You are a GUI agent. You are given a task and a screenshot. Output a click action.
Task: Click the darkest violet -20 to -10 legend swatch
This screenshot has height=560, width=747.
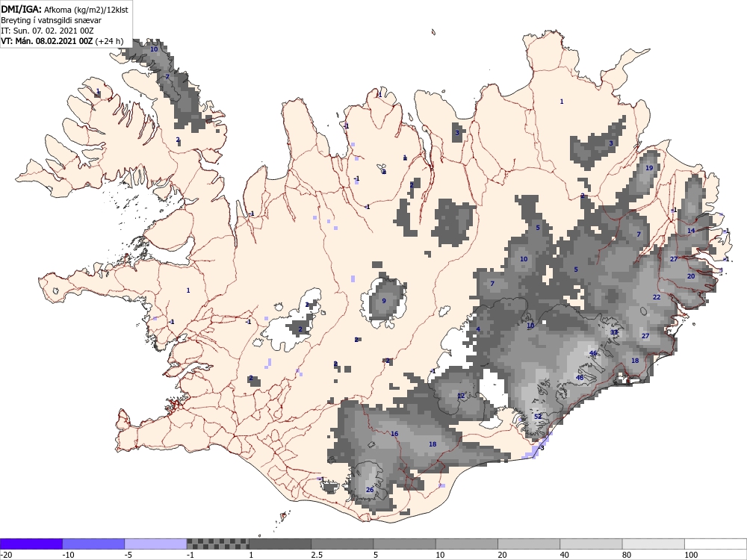pyautogui.click(x=31, y=544)
